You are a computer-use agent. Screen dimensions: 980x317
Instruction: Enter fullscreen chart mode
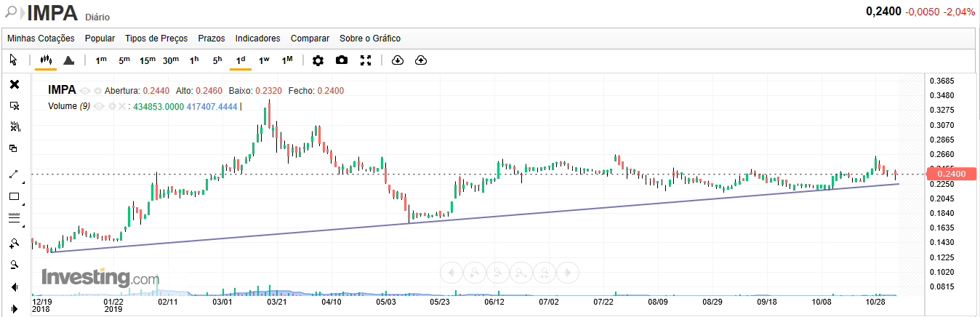[x=366, y=60]
